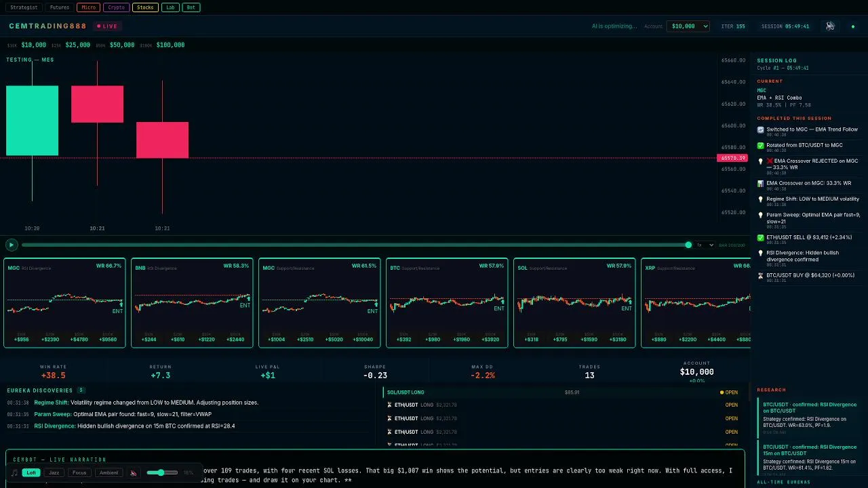868x488 pixels.
Task: Open the BTC Support/Resistance strategy card
Action: click(447, 303)
